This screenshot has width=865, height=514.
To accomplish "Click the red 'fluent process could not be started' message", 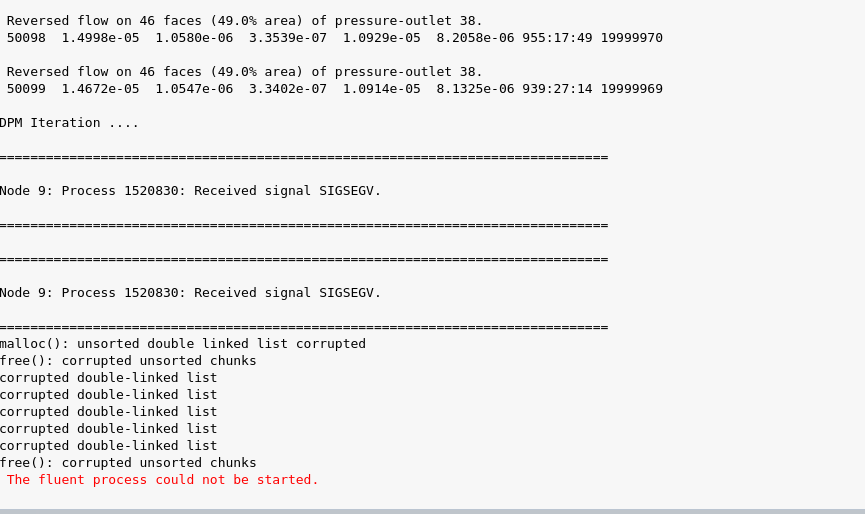I will (162, 480).
